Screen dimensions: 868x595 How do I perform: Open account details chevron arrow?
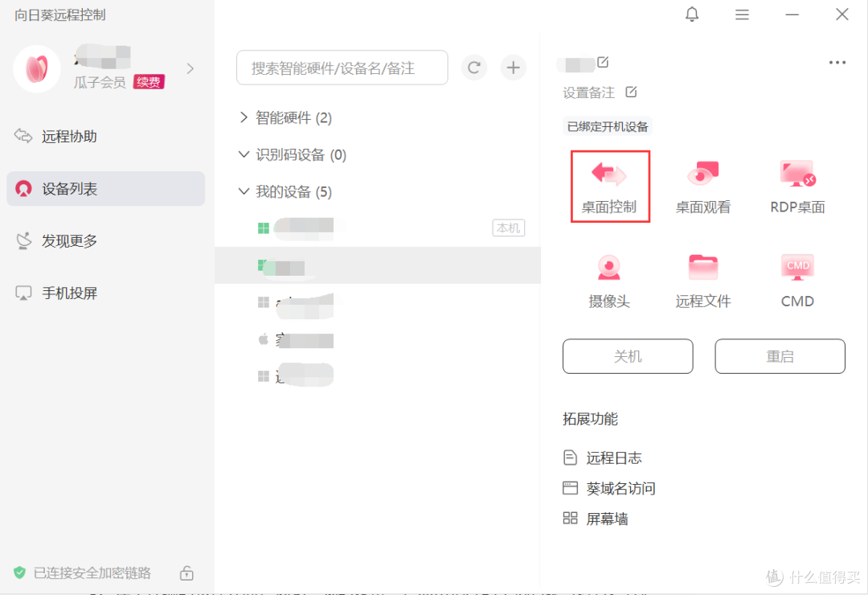tap(190, 68)
